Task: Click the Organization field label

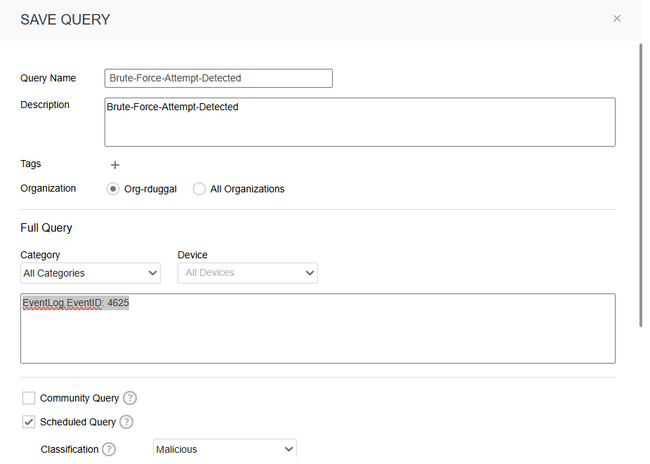Action: (x=48, y=188)
